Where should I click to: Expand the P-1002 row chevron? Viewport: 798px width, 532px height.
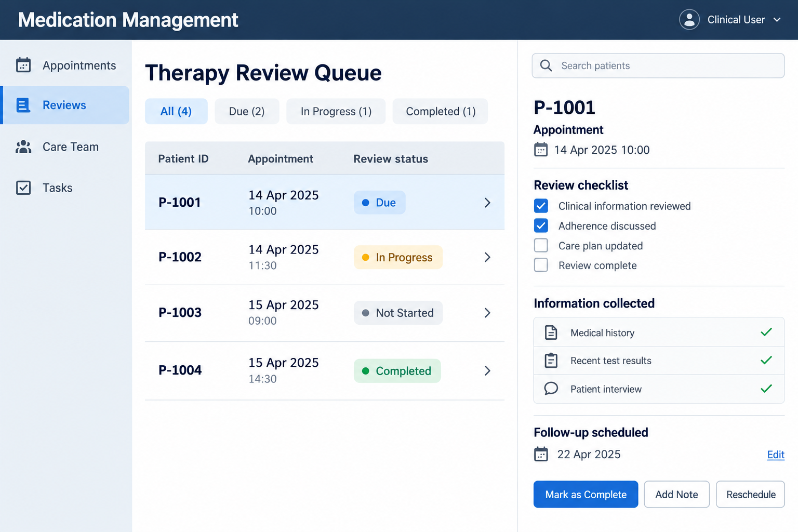pyautogui.click(x=487, y=257)
